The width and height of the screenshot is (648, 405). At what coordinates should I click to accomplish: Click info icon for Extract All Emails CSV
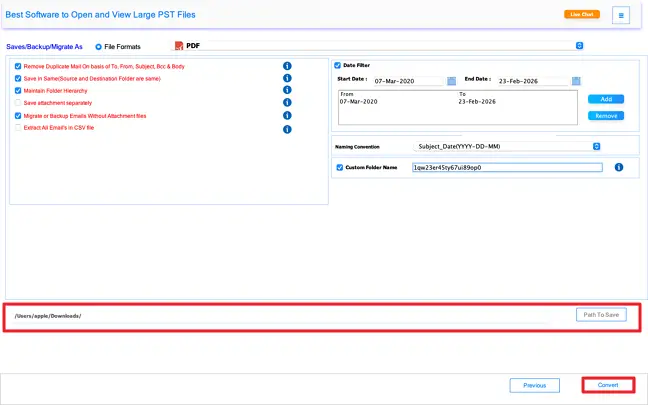coord(287,128)
